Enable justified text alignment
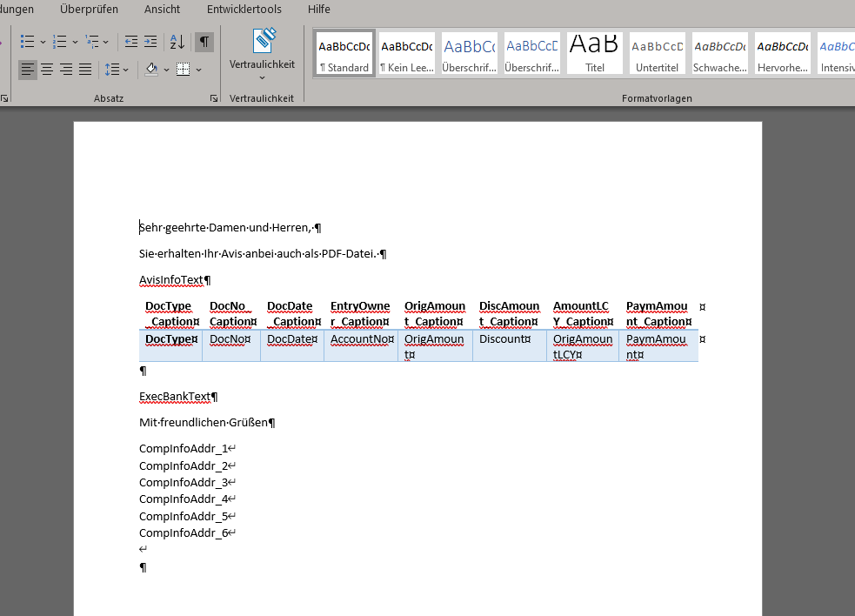The width and height of the screenshot is (855, 616). [84, 70]
